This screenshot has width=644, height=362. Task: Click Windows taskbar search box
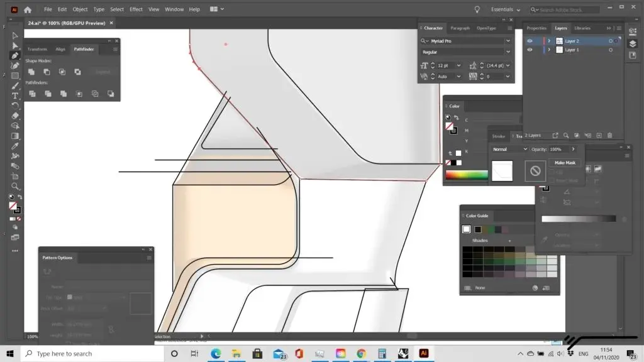coord(92,354)
